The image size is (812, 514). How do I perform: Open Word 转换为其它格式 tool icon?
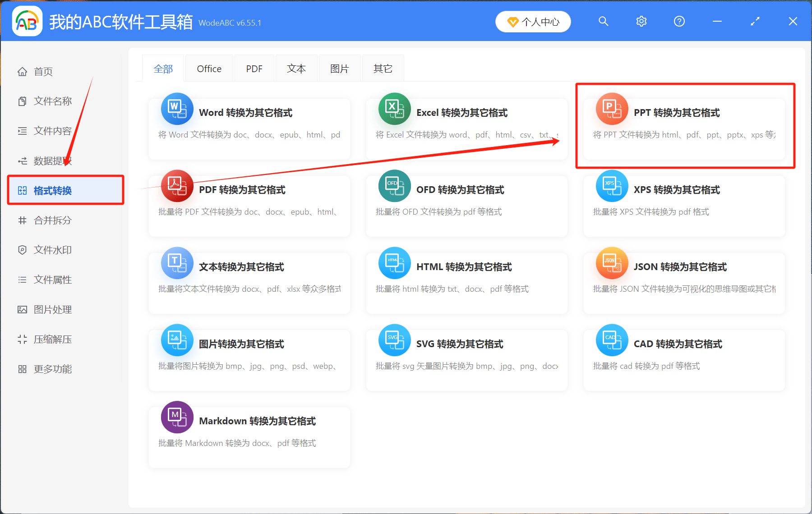point(177,109)
